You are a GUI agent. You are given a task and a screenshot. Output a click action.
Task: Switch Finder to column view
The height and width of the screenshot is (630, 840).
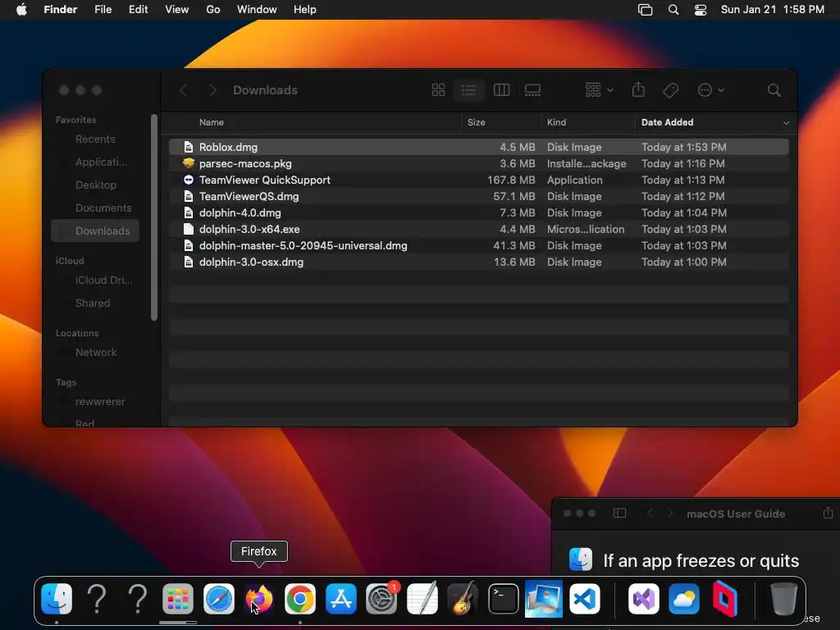tap(501, 90)
